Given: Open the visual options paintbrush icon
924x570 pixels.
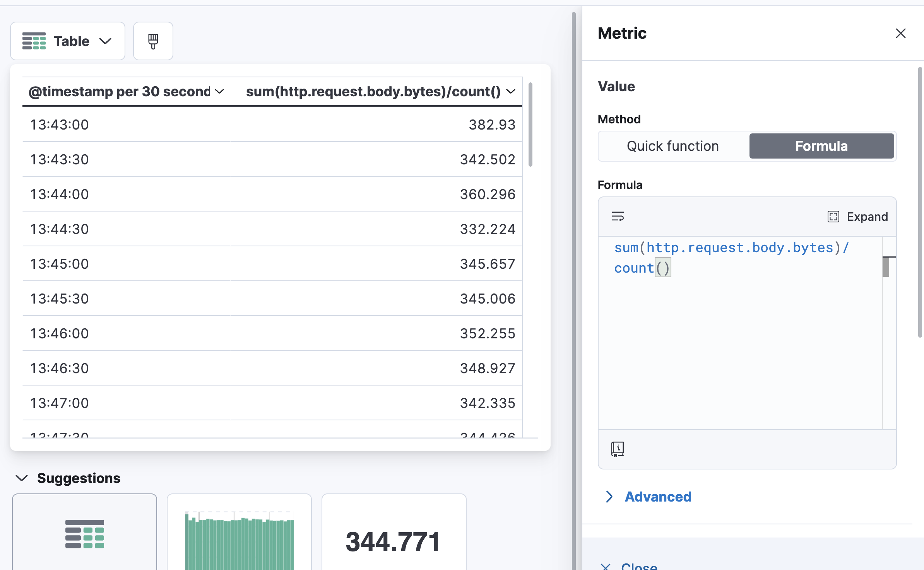Looking at the screenshot, I should pyautogui.click(x=153, y=41).
